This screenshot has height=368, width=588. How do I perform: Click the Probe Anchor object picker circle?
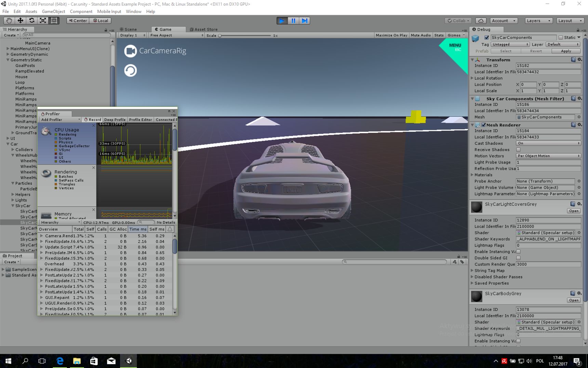click(x=579, y=181)
